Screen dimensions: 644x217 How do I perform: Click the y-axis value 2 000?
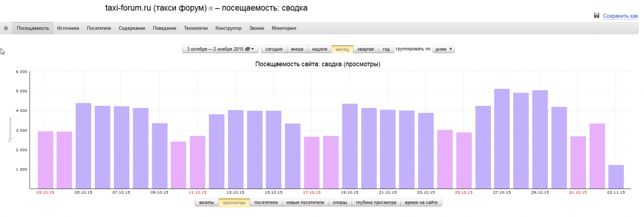tap(21, 150)
